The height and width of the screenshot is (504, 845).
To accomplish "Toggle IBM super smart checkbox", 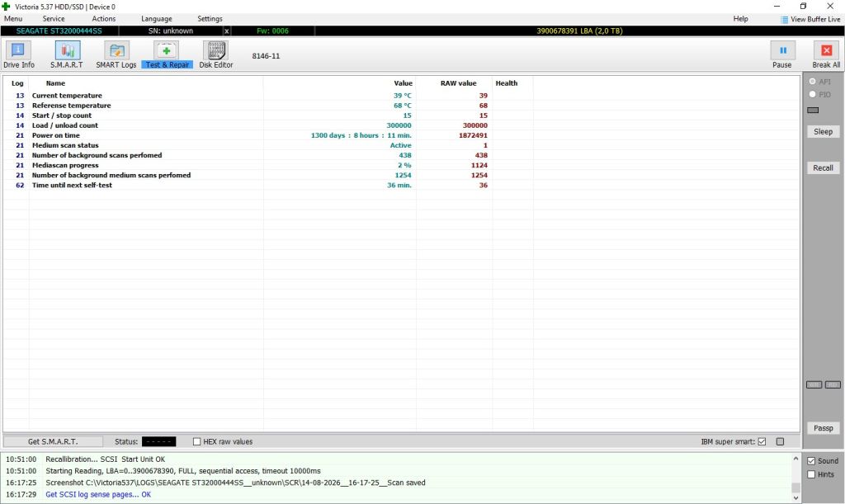I will pos(762,441).
